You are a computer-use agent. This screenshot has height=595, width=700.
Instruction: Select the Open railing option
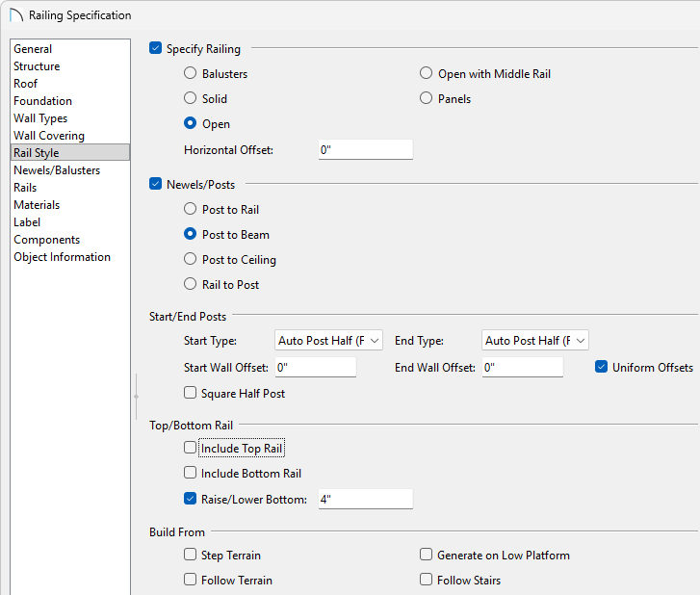(x=191, y=122)
